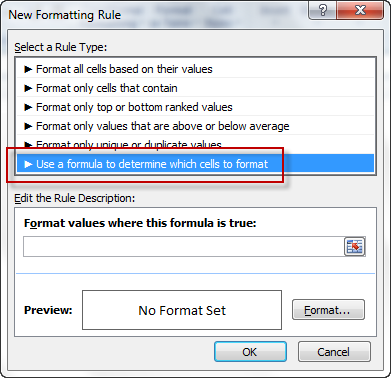Pick 'Format only values that are above or below average'
This screenshot has width=391, height=378.
[195, 126]
